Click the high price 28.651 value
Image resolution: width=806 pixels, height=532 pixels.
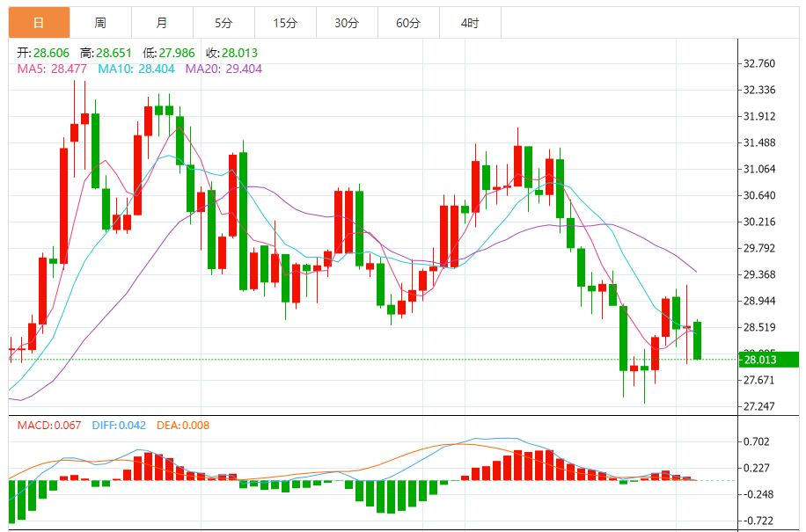114,53
